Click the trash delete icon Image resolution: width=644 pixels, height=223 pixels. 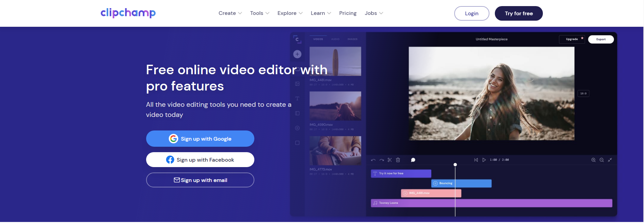[x=398, y=160]
